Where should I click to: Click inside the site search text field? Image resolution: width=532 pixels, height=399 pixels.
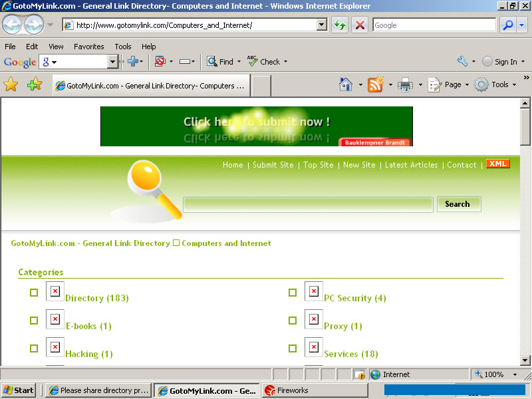point(308,205)
